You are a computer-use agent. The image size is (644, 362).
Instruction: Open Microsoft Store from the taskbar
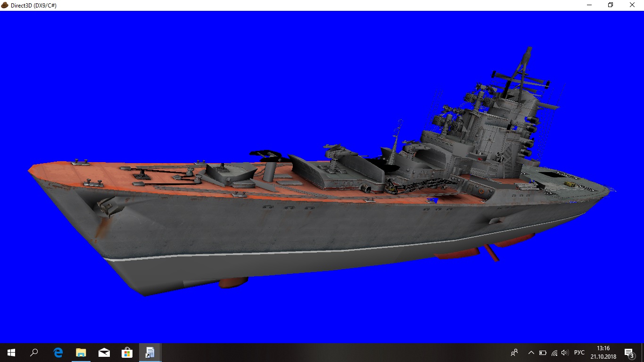coord(127,353)
